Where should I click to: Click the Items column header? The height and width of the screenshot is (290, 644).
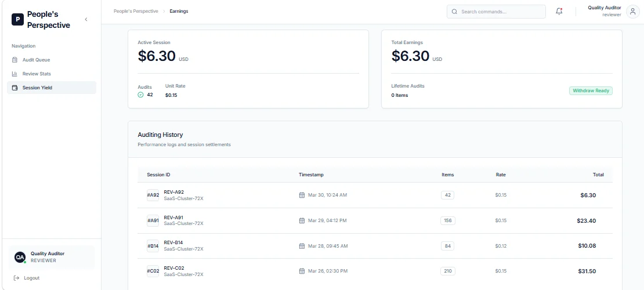click(448, 175)
